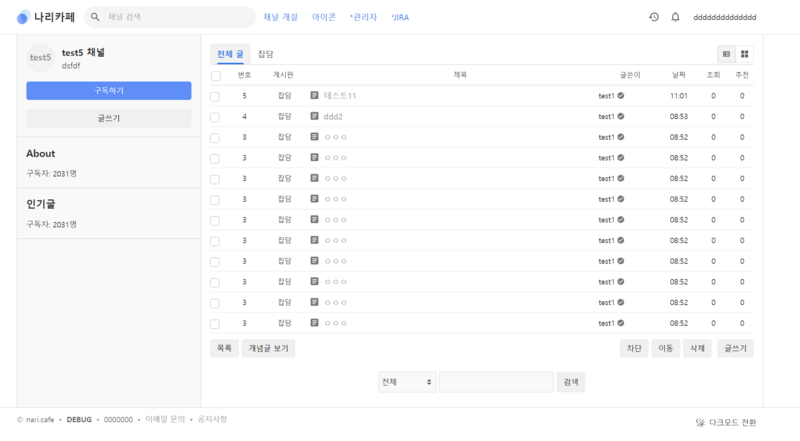Click the 11:01 timestamp
Viewport: 800px width, 441px height.
tap(679, 95)
